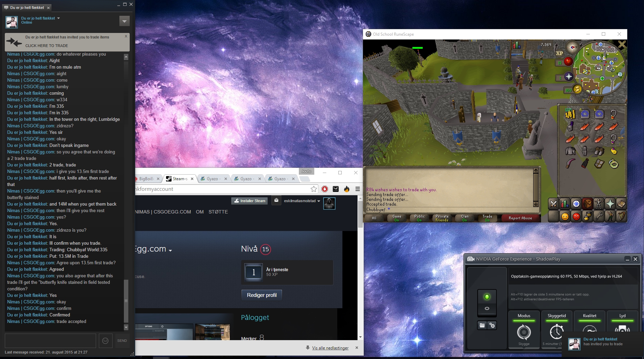Open the Inventory backpack tab in RuneScape
The width and height of the screenshot is (644, 359).
click(x=587, y=204)
